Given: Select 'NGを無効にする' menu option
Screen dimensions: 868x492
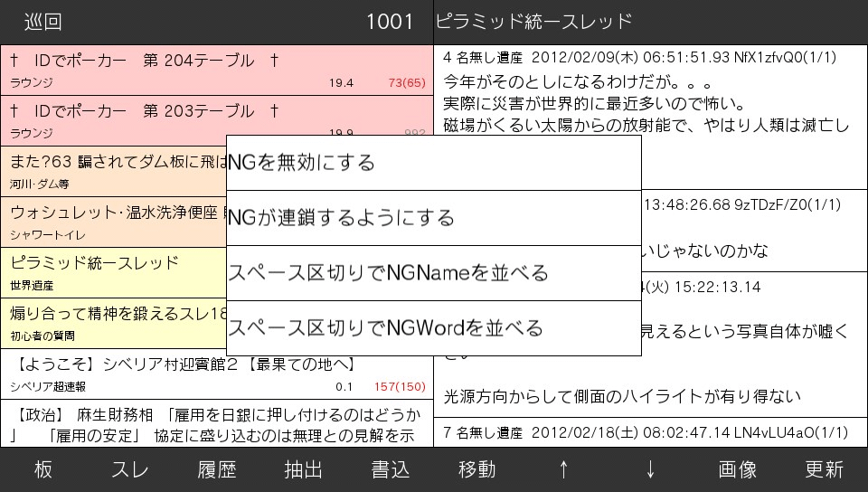Looking at the screenshot, I should [434, 164].
